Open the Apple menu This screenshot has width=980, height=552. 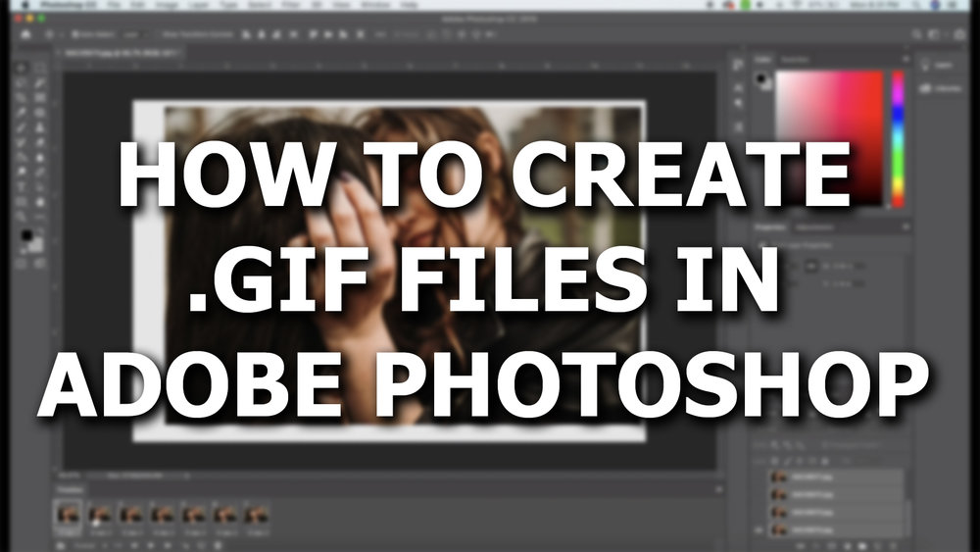pos(26,5)
